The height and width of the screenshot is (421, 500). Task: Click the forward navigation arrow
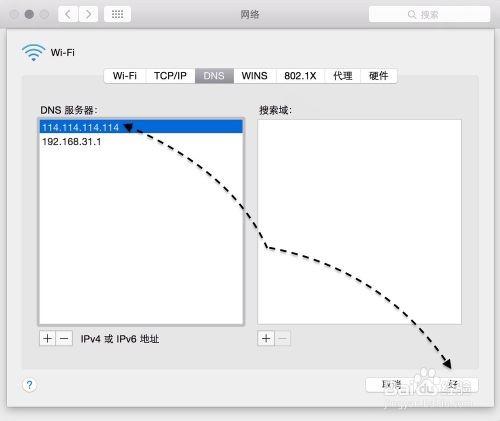[88, 14]
